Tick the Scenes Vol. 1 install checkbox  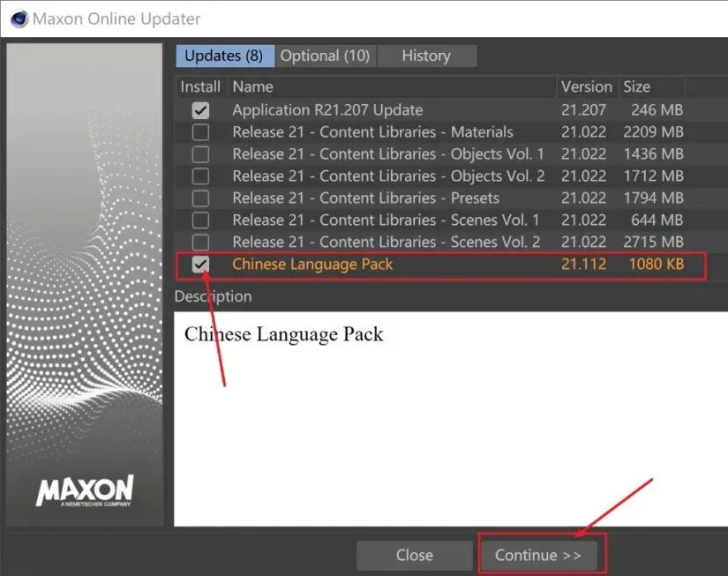click(x=200, y=220)
